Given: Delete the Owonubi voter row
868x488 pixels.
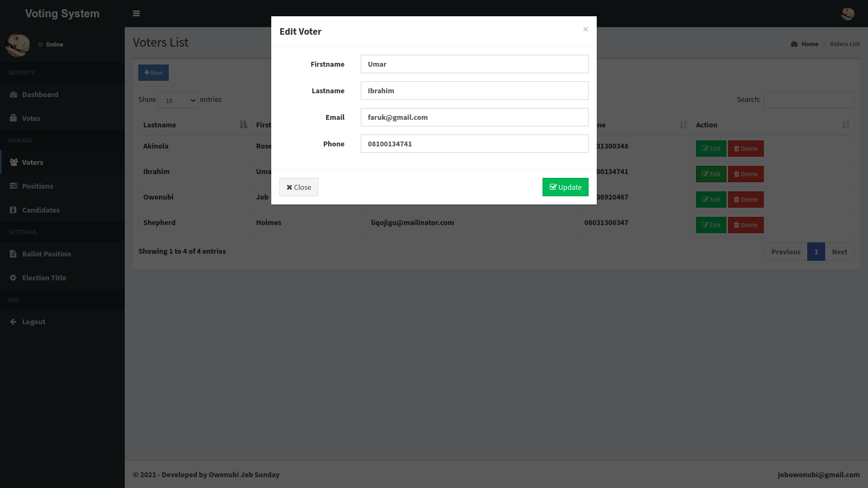Looking at the screenshot, I should [746, 200].
